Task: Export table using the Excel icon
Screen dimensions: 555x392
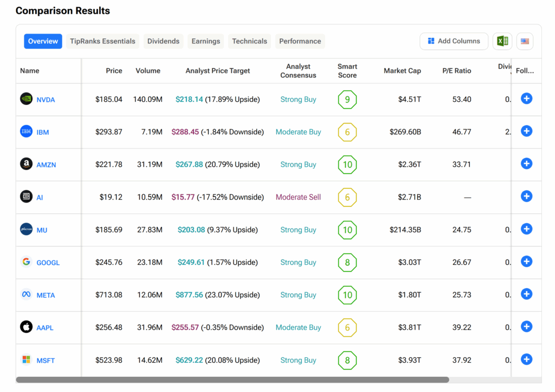Action: 502,41
